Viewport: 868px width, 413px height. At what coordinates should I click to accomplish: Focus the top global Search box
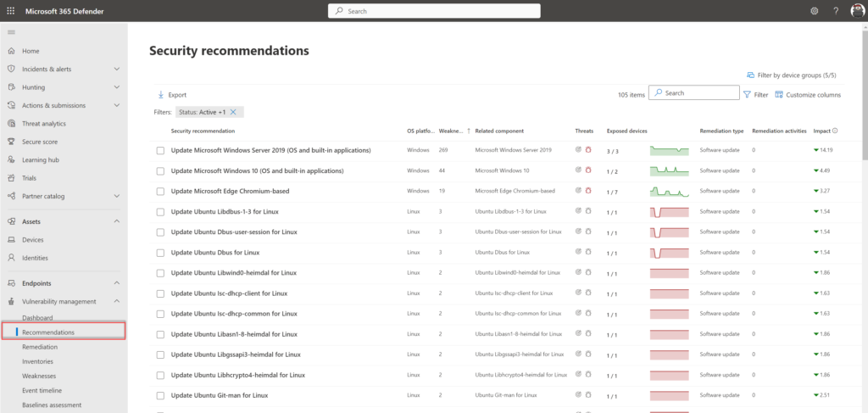point(435,11)
